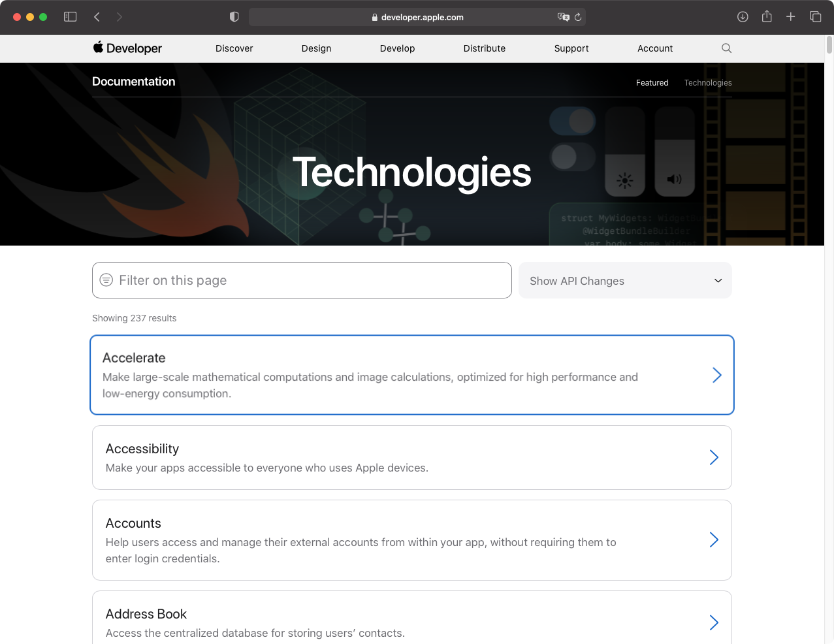Switch to the Technologies tab
Image resolution: width=834 pixels, height=644 pixels.
pos(708,83)
